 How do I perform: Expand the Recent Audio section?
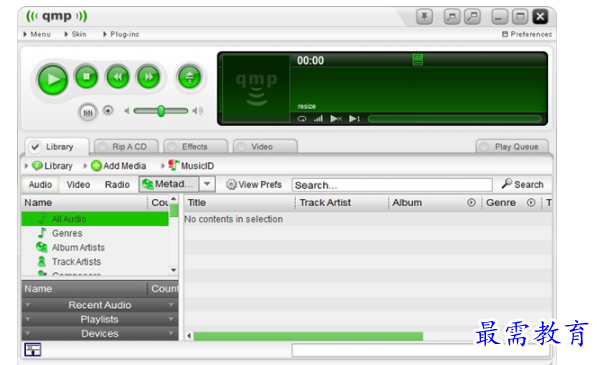100,305
